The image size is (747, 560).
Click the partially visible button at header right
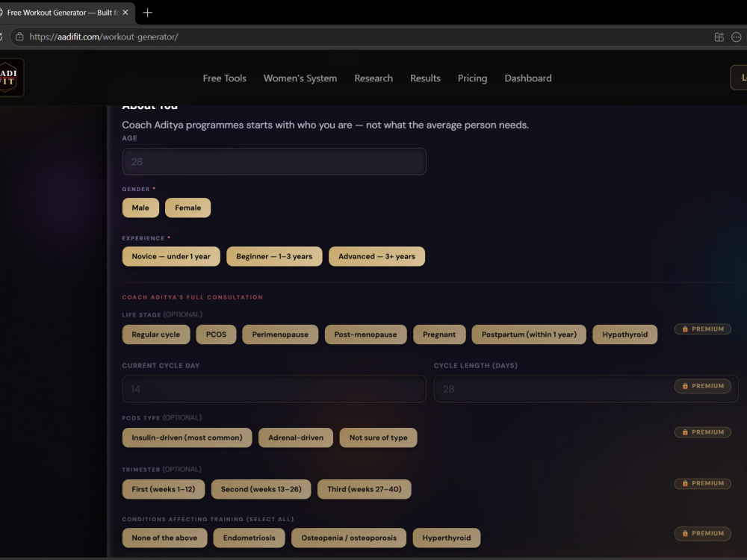pyautogui.click(x=739, y=78)
